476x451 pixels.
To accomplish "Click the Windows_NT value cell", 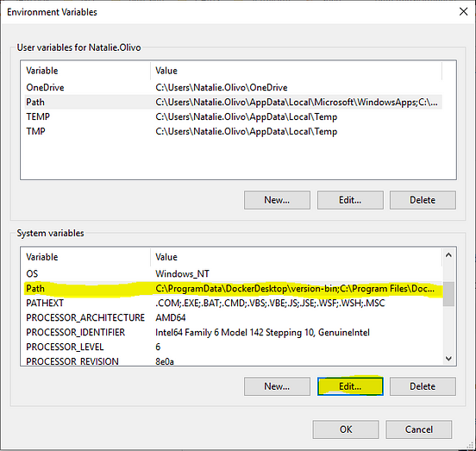I will click(182, 273).
